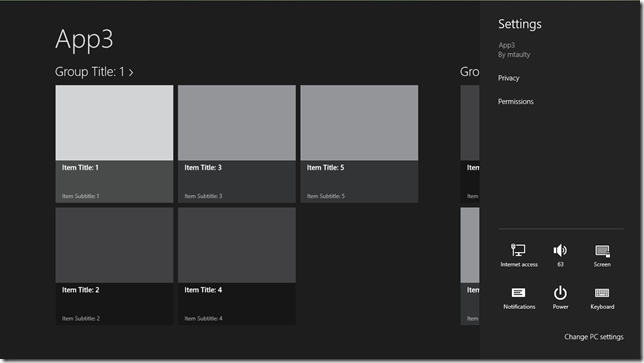Open the Item Title: 1 tile
The height and width of the screenshot is (363, 644).
point(114,144)
